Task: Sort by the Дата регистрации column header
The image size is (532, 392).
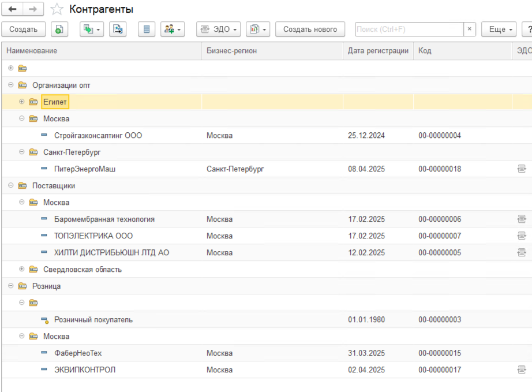Action: [x=378, y=51]
